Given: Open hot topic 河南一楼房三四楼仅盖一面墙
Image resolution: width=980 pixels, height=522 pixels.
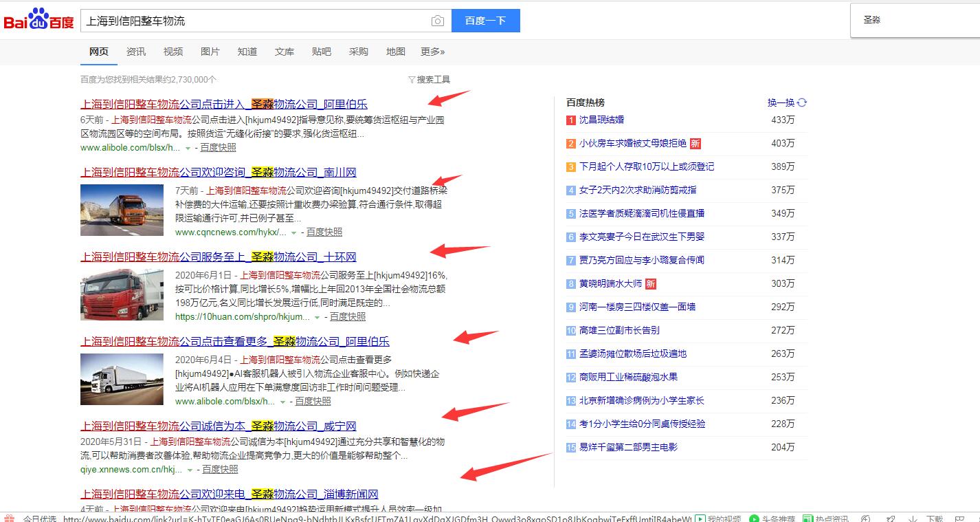Looking at the screenshot, I should coord(637,307).
